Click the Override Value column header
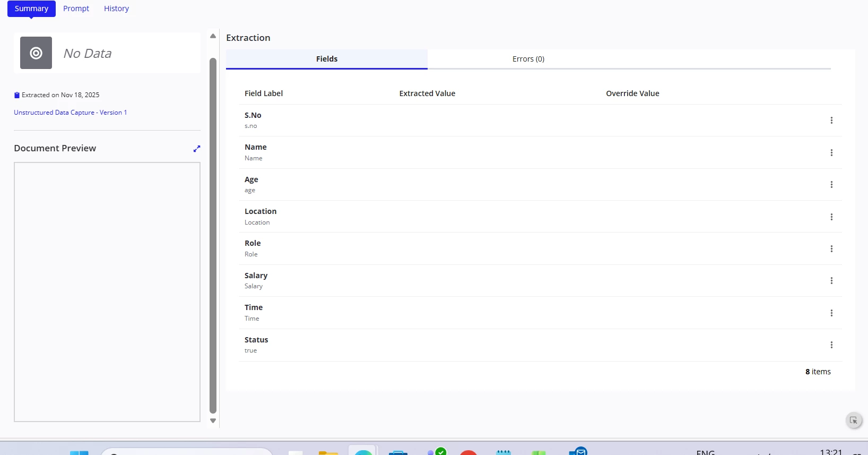 (x=632, y=93)
